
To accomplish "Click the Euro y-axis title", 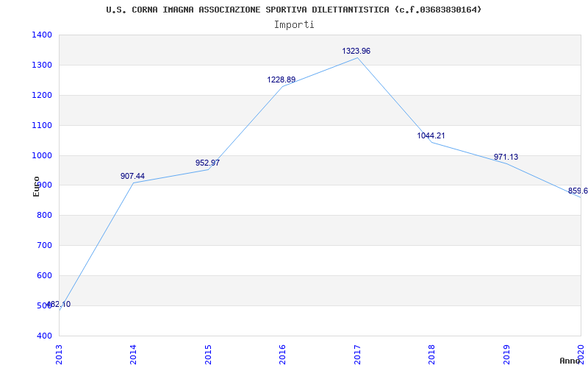I will [36, 186].
